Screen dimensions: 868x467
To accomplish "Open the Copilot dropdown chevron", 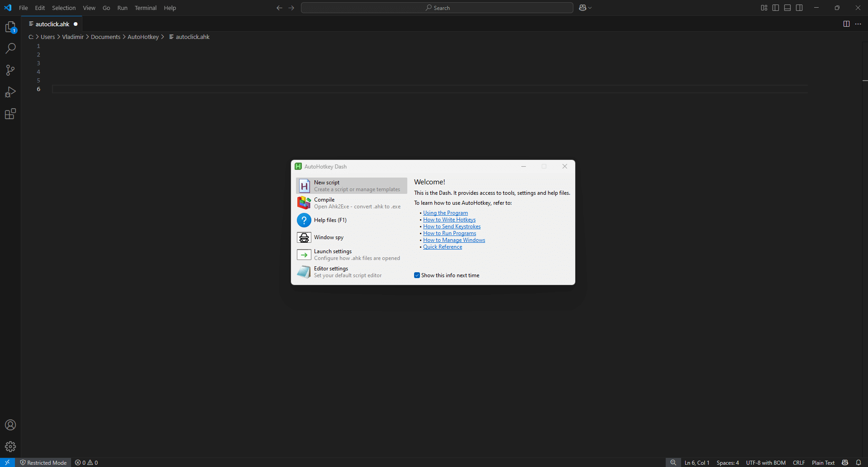I will pos(590,8).
